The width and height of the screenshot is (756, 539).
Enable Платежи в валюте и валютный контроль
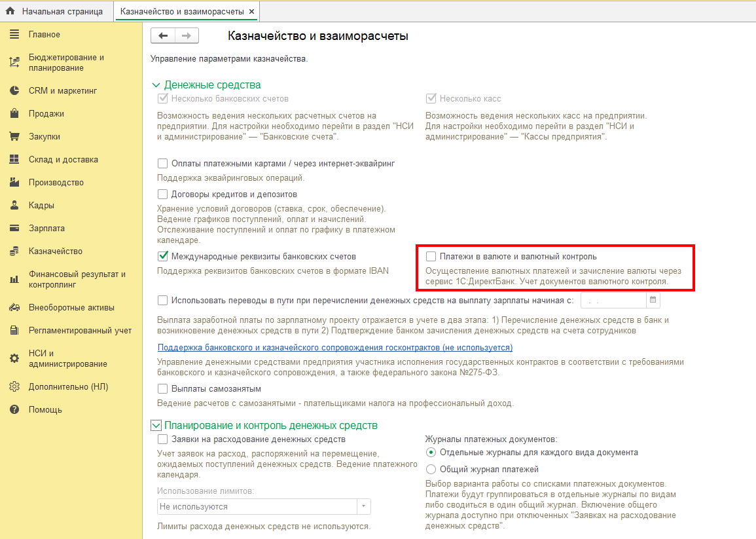point(431,256)
